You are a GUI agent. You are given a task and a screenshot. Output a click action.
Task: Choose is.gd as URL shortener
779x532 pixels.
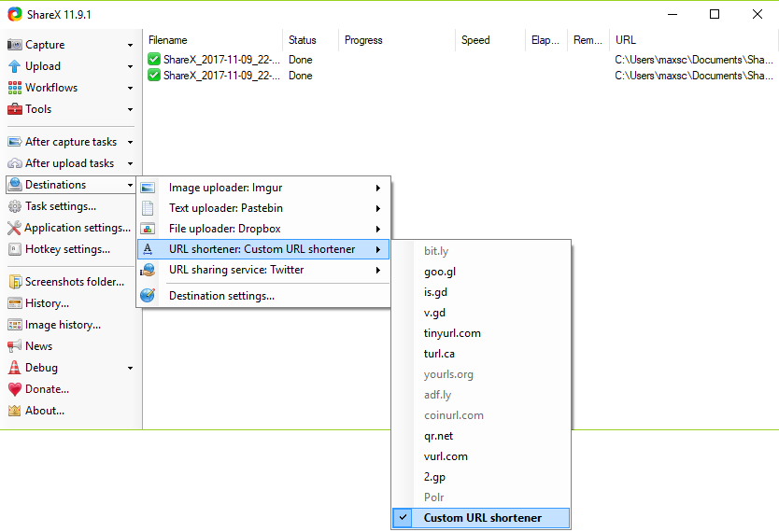click(435, 292)
